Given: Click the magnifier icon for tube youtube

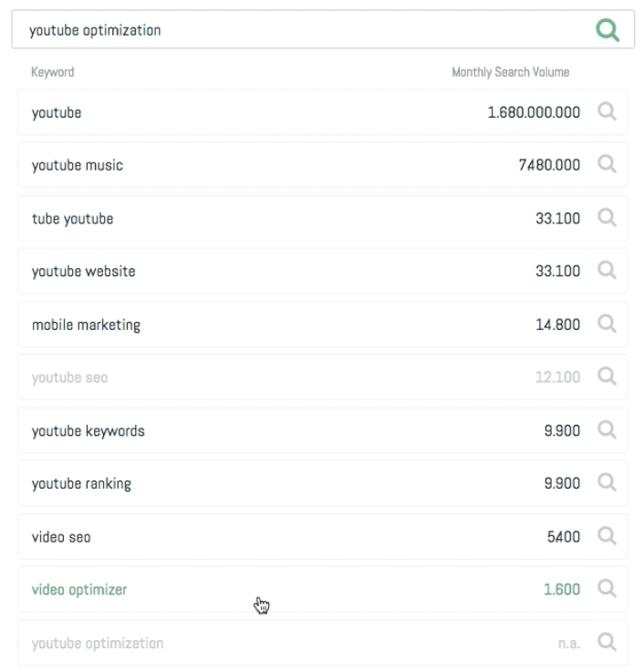Looking at the screenshot, I should coord(608,218).
